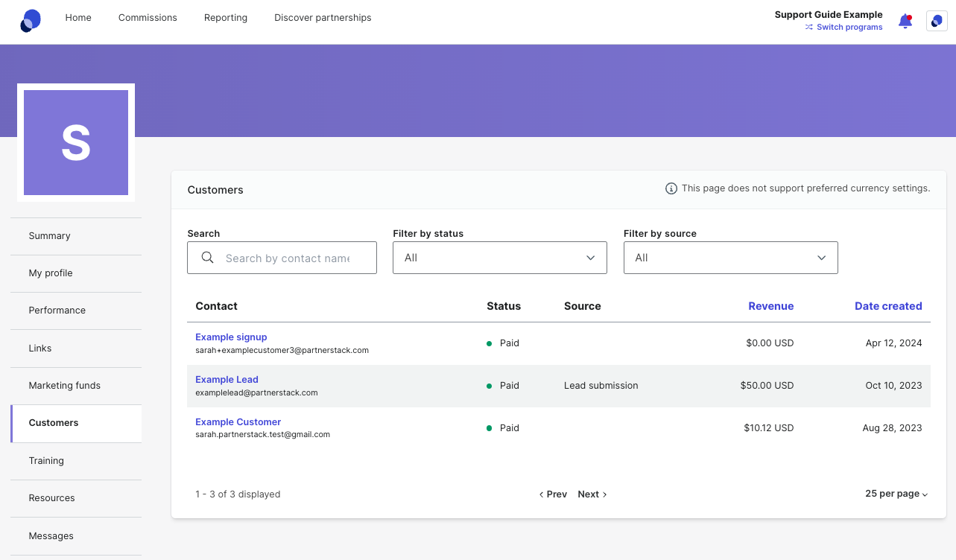Click the Lead submission source cell
Screen dimensions: 956x560
click(601, 386)
